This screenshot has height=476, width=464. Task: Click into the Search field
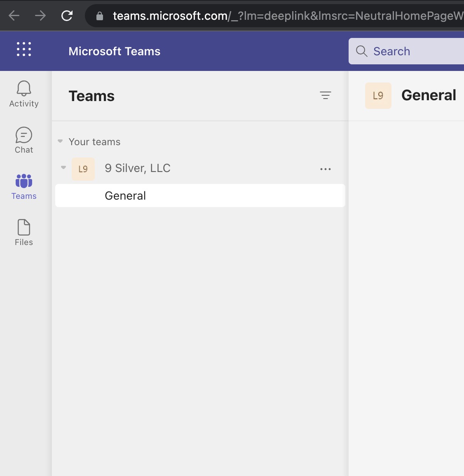[406, 51]
